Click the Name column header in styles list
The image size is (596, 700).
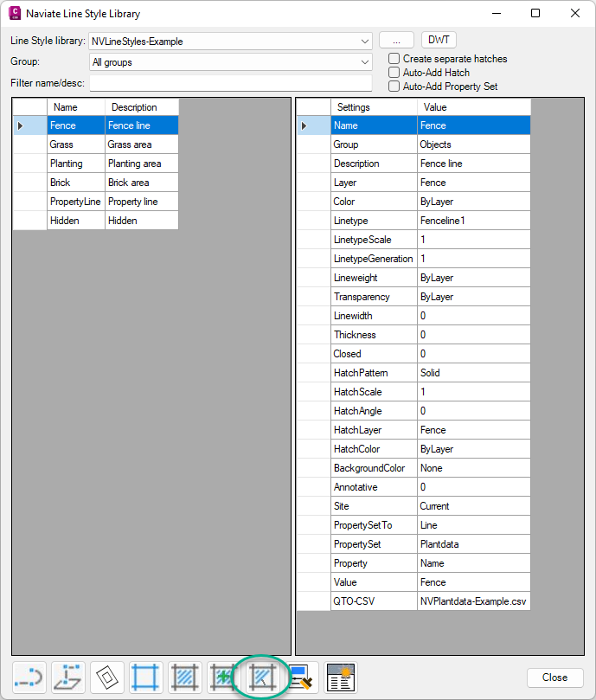[76, 107]
